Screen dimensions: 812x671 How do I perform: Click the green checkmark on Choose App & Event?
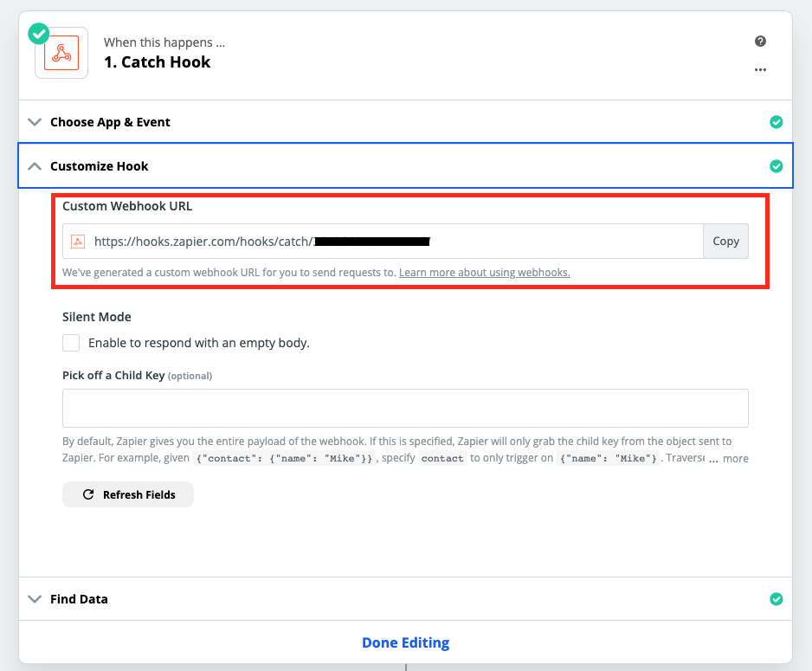pyautogui.click(x=777, y=122)
